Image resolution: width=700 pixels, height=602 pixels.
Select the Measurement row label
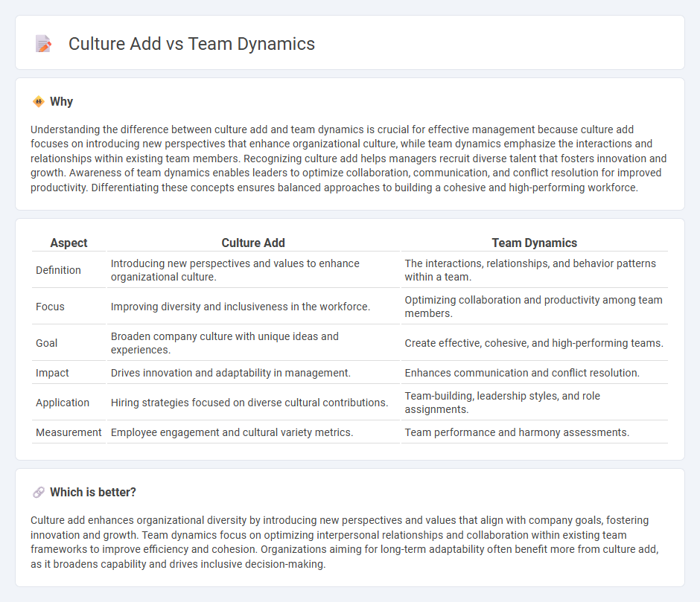(x=69, y=432)
